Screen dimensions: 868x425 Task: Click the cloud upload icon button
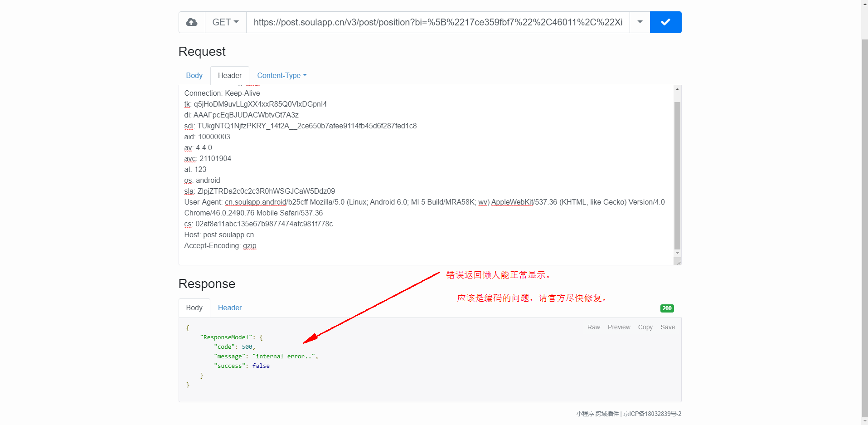click(192, 22)
